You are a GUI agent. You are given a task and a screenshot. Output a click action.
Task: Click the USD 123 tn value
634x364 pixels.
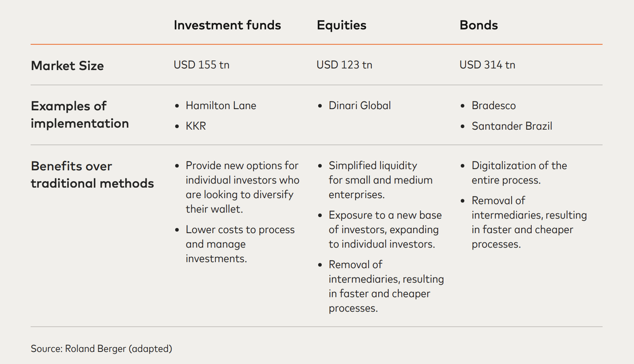click(x=344, y=65)
